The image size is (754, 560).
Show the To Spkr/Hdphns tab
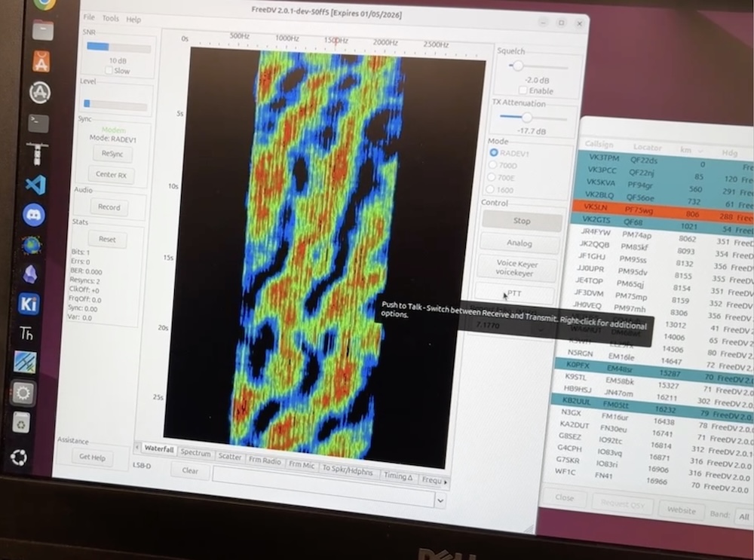pyautogui.click(x=347, y=470)
